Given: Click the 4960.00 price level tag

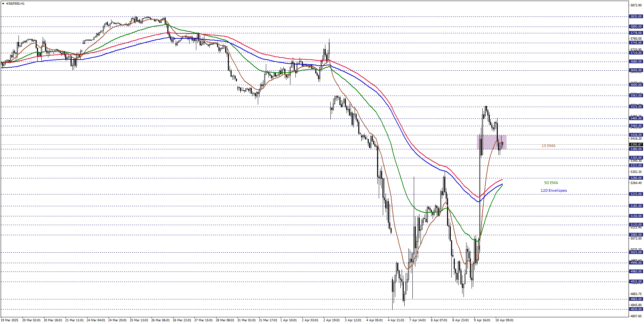Looking at the screenshot, I should point(636,272).
